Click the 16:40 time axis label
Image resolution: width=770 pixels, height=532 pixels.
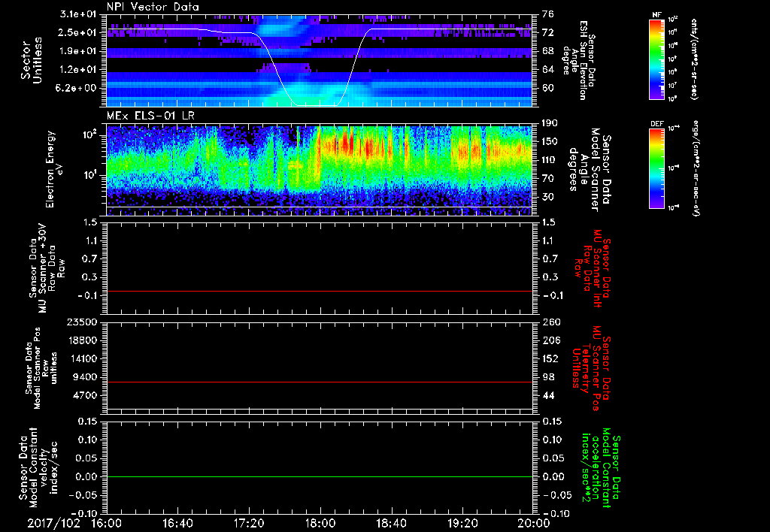tap(177, 523)
